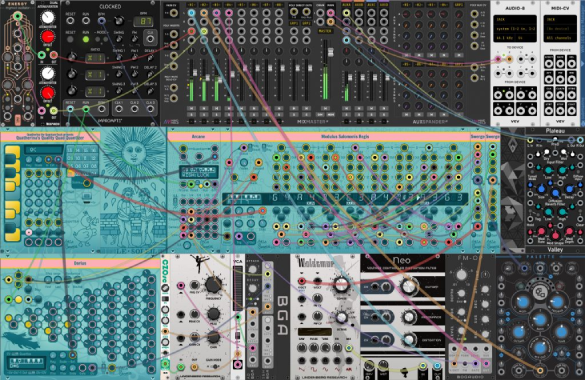
Task: Click the top yellow button on Quad Quantizer
Action: click(13, 151)
